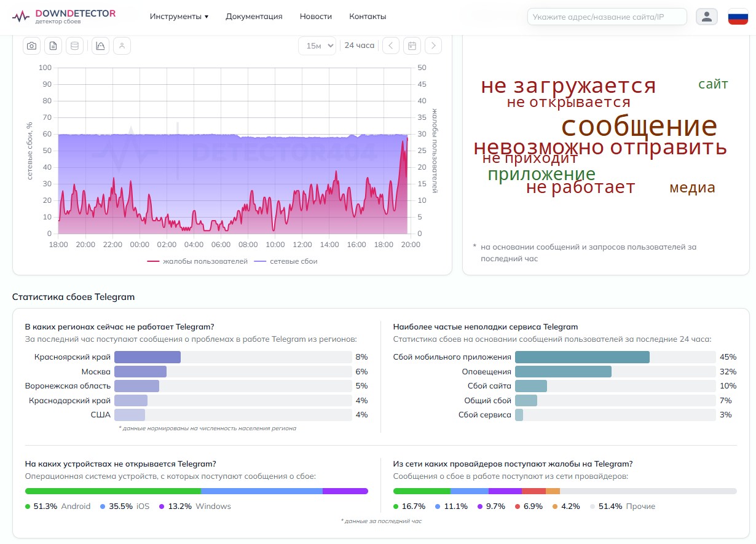Click the camera screenshot icon above the chart

click(31, 45)
